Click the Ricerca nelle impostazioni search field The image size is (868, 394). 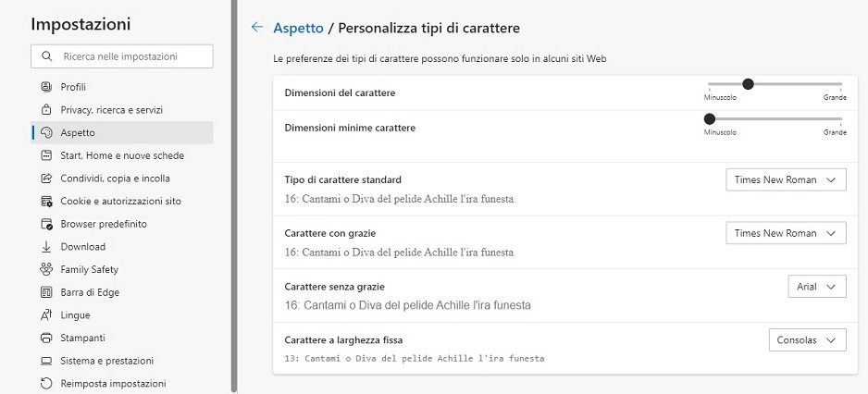pyautogui.click(x=122, y=56)
